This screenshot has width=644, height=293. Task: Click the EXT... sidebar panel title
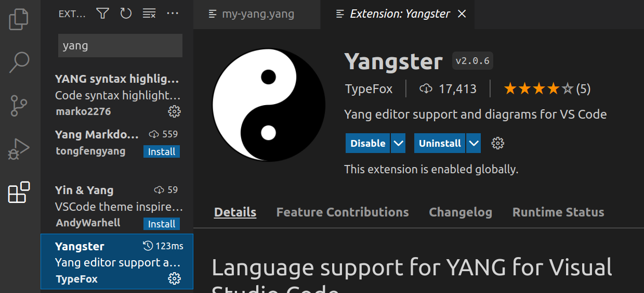tap(72, 14)
